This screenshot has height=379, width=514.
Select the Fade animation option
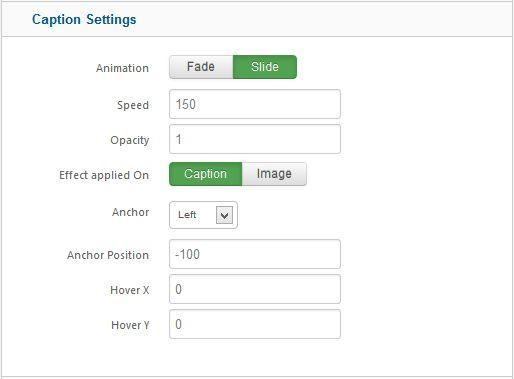(x=201, y=67)
